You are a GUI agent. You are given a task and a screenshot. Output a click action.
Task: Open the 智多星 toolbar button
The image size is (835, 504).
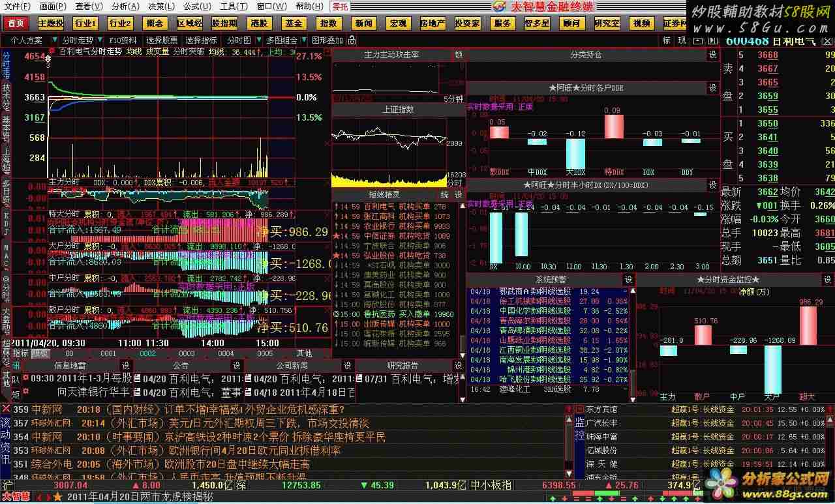point(537,23)
